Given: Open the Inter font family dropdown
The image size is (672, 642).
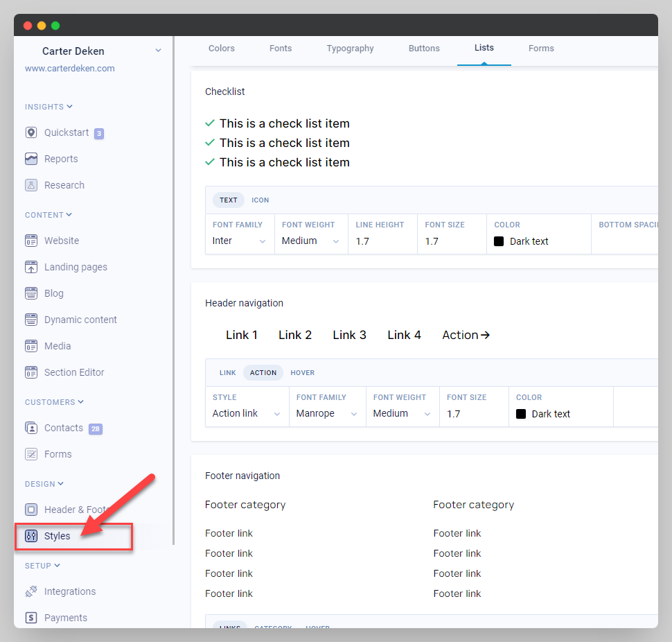Looking at the screenshot, I should pos(239,241).
